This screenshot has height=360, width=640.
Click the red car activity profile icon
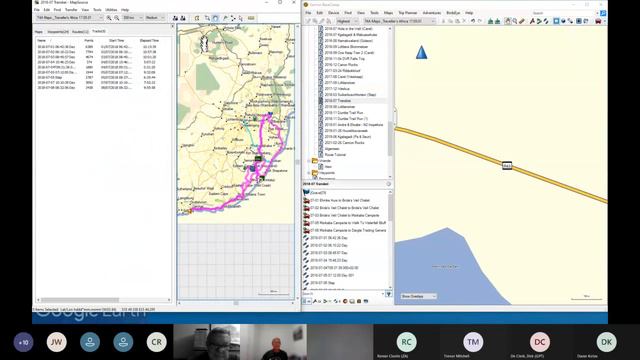point(598,21)
